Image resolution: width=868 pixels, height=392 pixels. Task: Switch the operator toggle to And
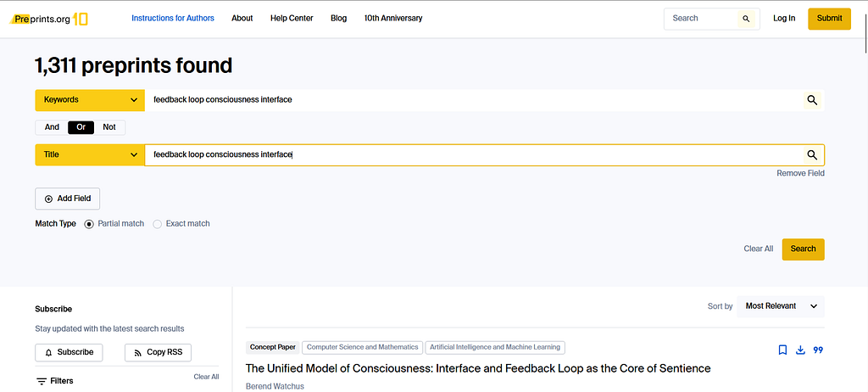point(52,127)
